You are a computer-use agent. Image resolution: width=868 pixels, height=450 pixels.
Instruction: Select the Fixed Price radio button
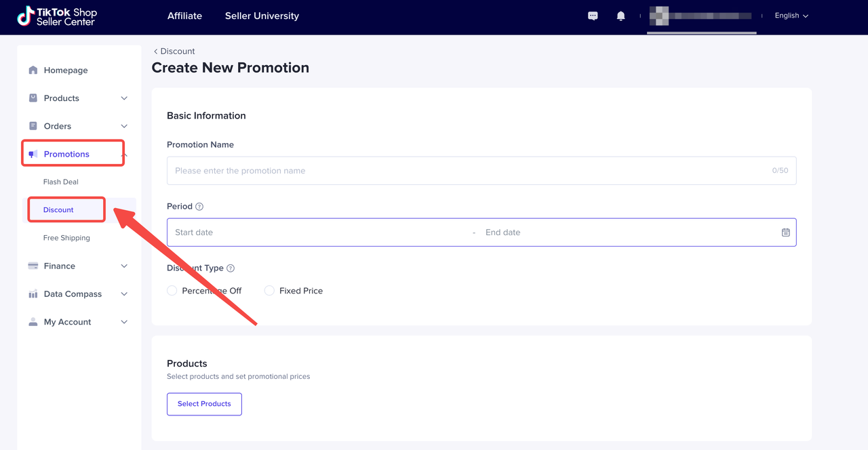[269, 291]
